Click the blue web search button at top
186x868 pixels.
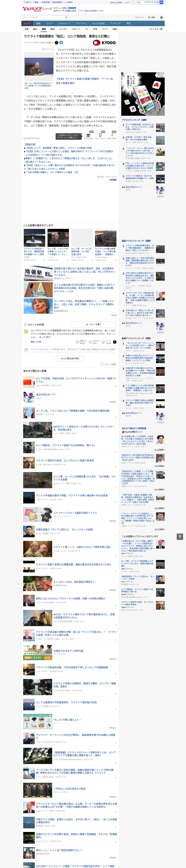[161, 2]
